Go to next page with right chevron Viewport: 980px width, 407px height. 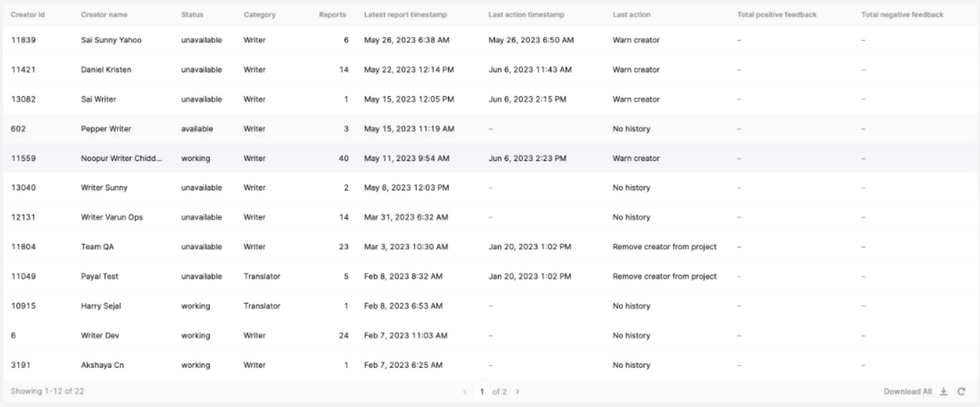point(517,391)
